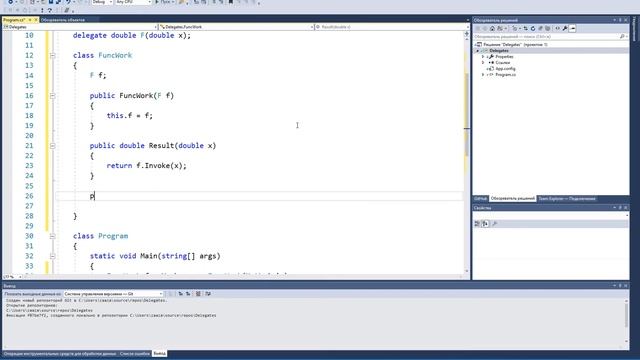Screen dimensions: 640x360
Task: Pin the Program.cs editor tab
Action: (x=30, y=20)
